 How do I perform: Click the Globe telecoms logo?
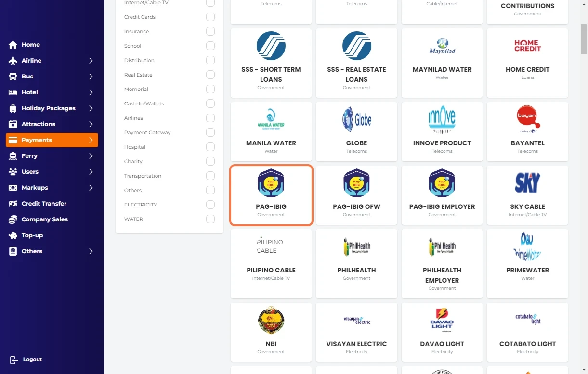[356, 120]
